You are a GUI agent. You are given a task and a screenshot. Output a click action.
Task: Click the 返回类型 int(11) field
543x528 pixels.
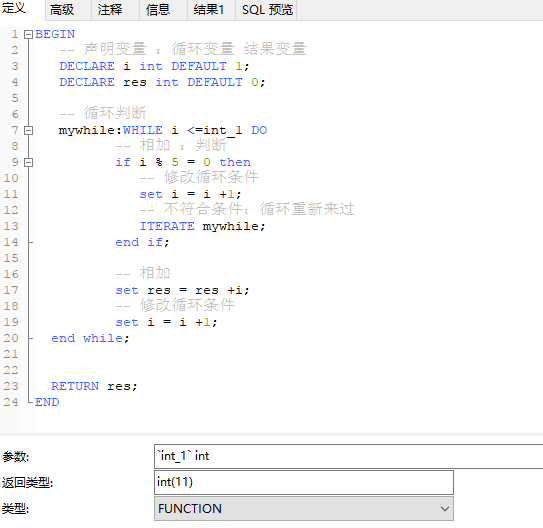coord(304,482)
